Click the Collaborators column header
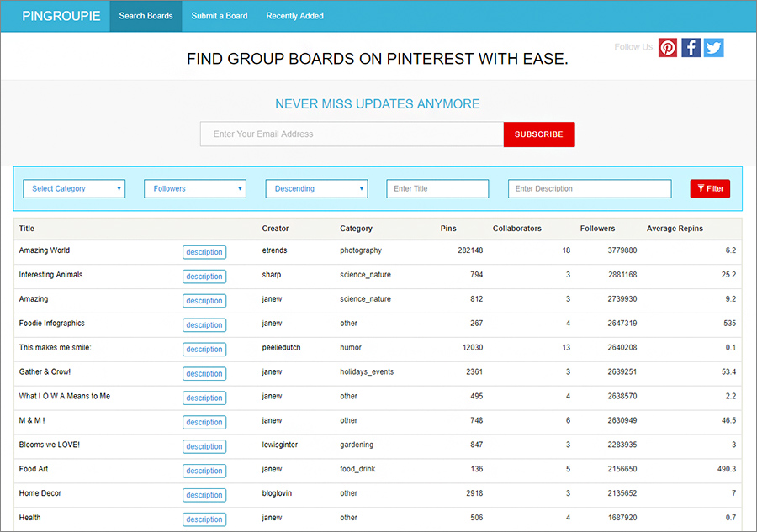The image size is (757, 532). 516,229
